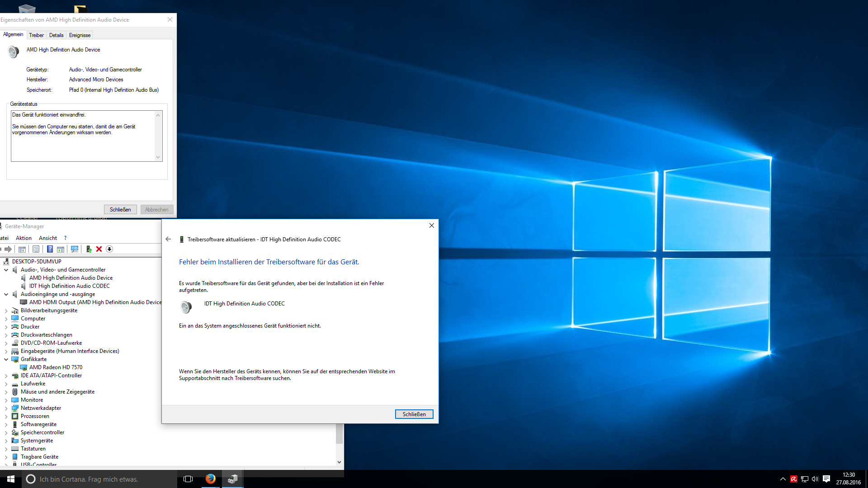Select AMD High Definition Audio Device in tree
This screenshot has height=488, width=868.
point(71,278)
